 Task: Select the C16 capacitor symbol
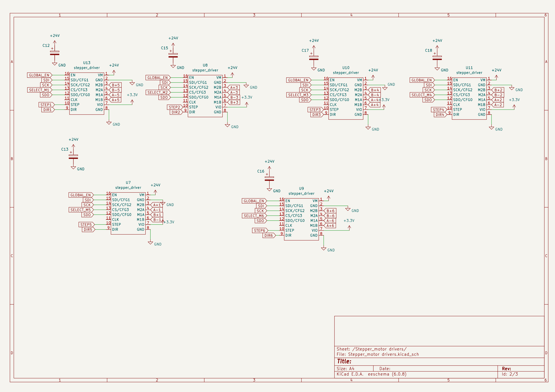click(x=269, y=179)
